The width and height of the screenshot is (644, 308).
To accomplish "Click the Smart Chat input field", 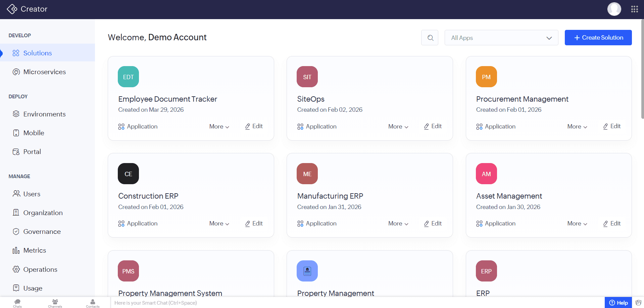I will 235,303.
